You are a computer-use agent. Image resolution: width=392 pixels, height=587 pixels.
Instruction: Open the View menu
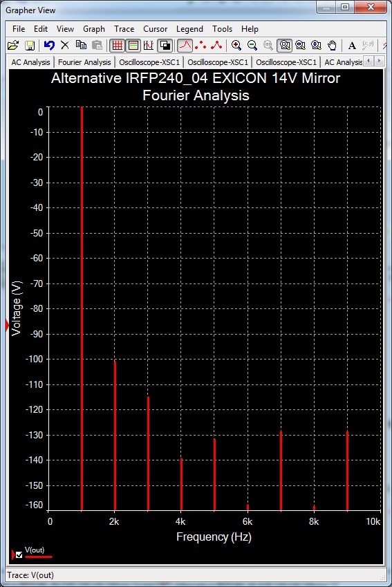pos(65,29)
